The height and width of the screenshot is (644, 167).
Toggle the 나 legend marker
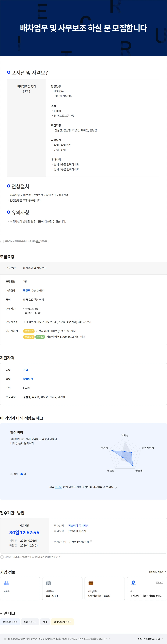click(22, 474)
